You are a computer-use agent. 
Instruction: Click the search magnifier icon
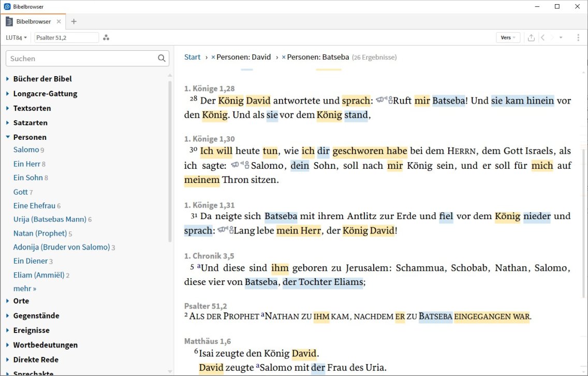(x=161, y=58)
